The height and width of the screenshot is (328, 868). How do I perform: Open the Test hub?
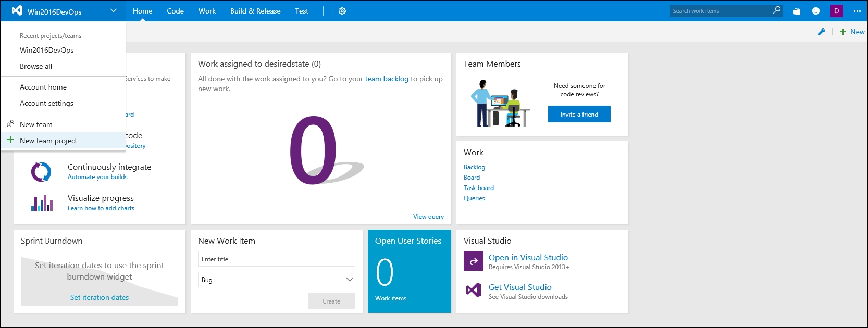[302, 11]
